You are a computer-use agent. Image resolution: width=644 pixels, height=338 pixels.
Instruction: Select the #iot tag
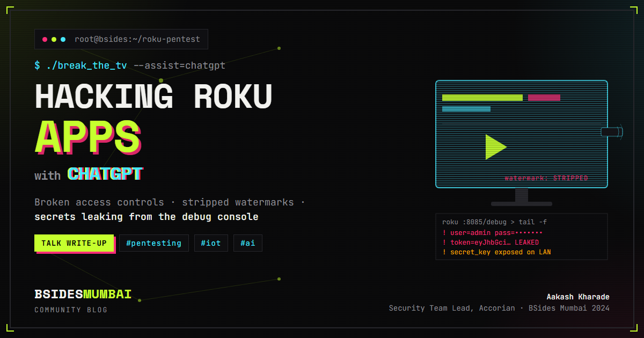[x=211, y=243]
